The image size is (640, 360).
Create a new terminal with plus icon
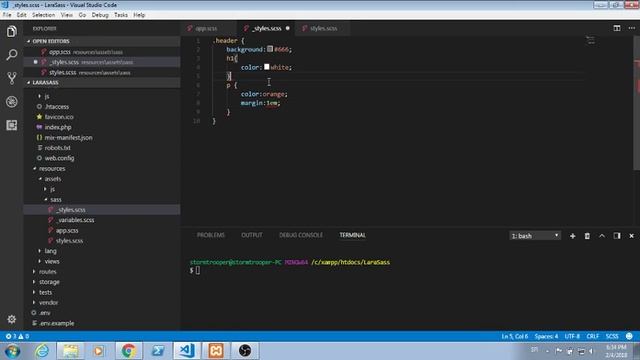572,236
